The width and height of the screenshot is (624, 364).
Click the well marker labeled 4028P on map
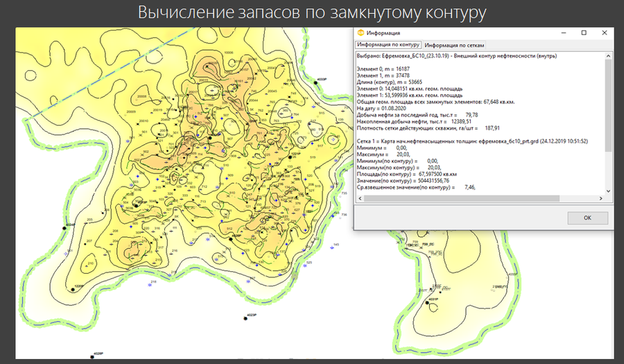[92, 356]
